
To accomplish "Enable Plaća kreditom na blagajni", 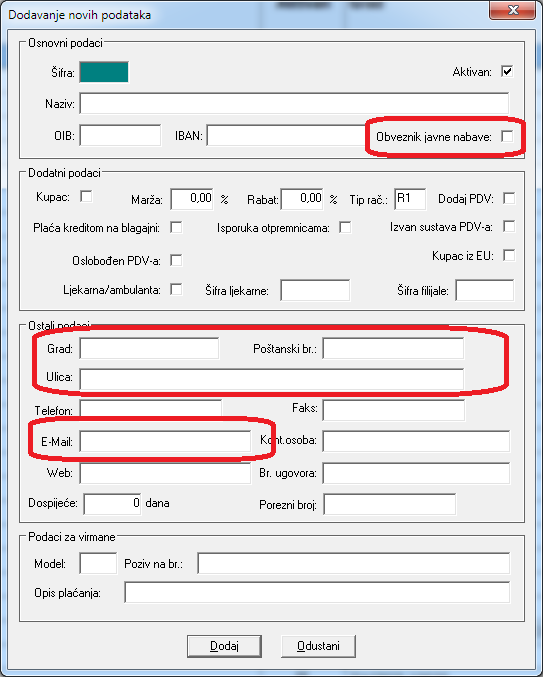I will click(x=176, y=227).
